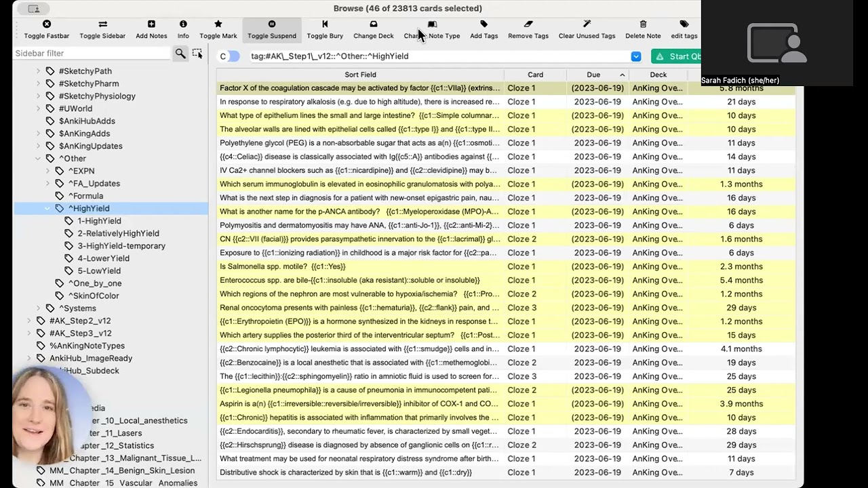Click the '5.4 months' interval cell
Image resolution: width=868 pixels, height=488 pixels.
coord(741,280)
